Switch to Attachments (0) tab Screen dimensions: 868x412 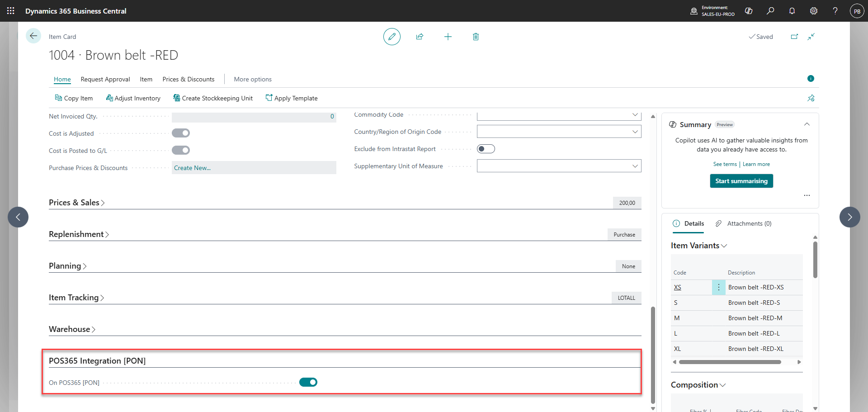744,223
